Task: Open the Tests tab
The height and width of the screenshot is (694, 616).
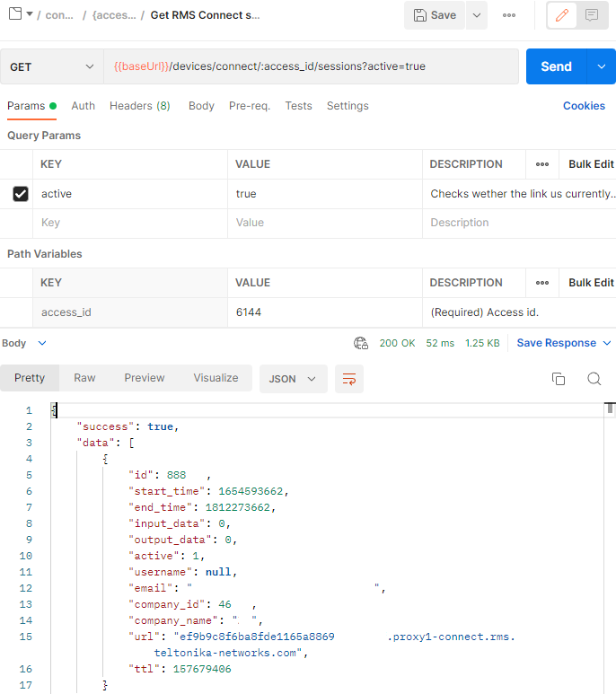Action: tap(298, 106)
